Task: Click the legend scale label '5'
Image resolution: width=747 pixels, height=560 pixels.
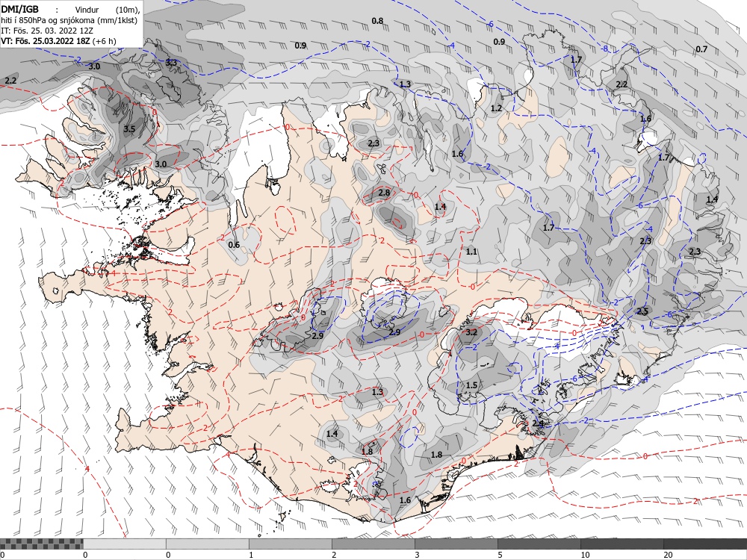Action: (500, 555)
